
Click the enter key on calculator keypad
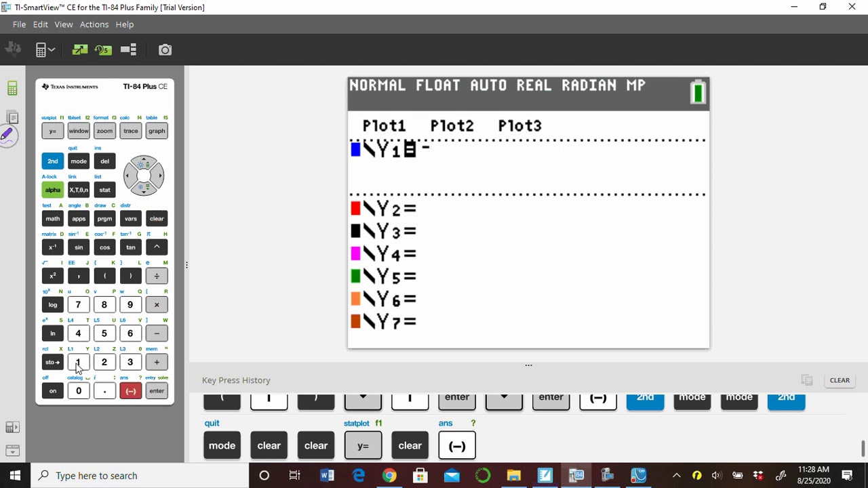(157, 391)
